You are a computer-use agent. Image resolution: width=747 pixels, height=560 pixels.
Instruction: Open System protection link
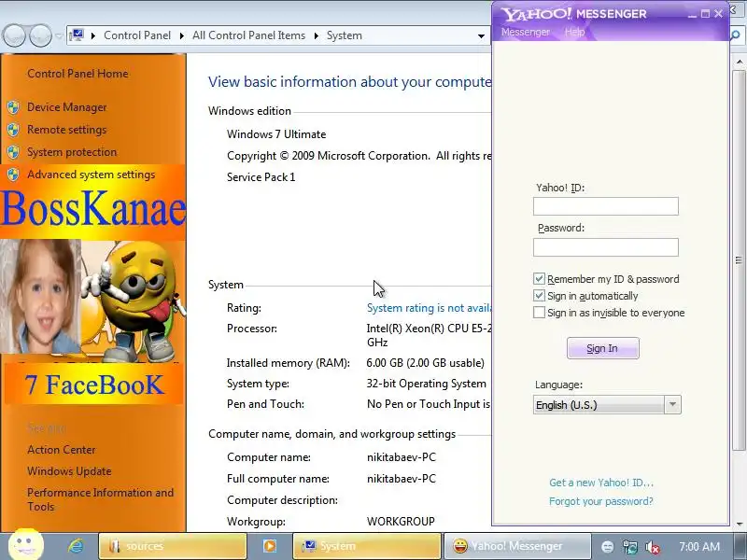click(72, 152)
